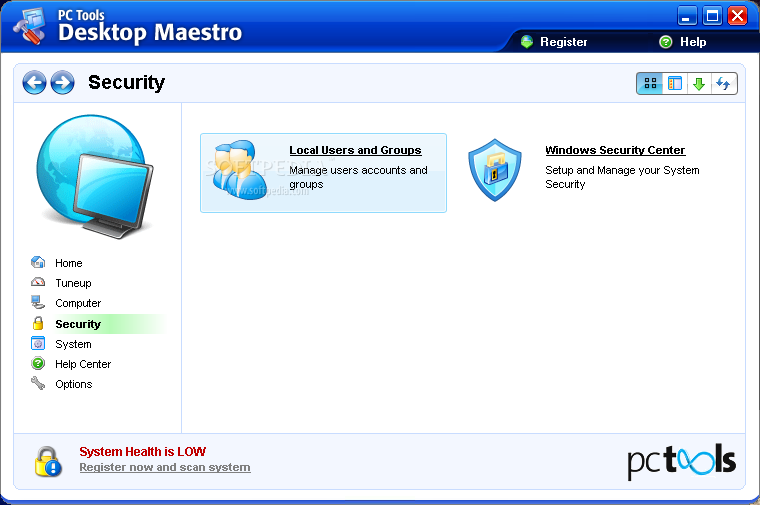Click the System gear window icon

[x=38, y=344]
